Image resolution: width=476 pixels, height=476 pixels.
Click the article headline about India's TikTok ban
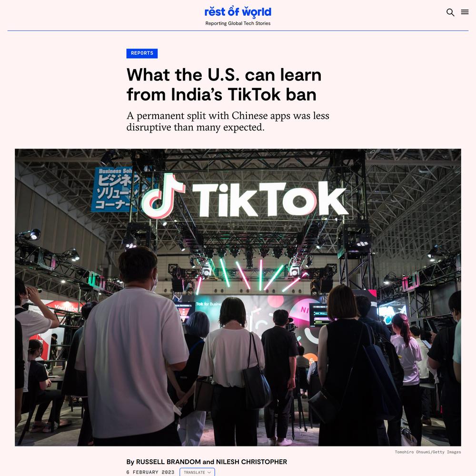tap(224, 84)
